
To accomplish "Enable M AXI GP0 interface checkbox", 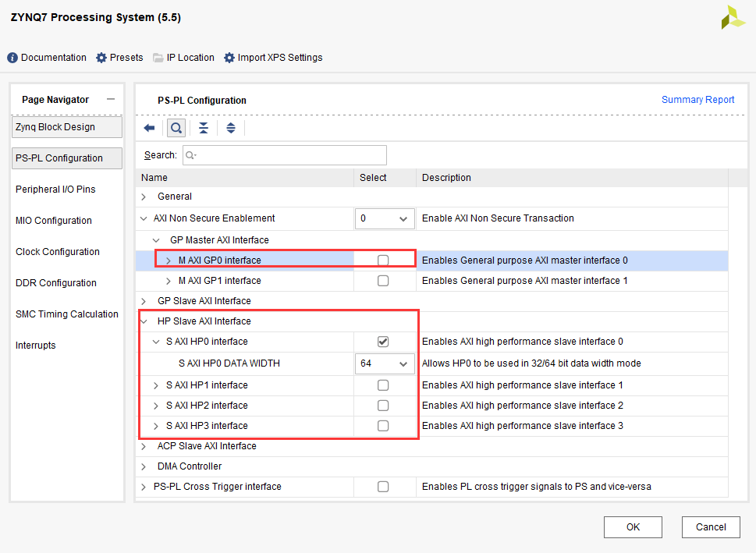I will [x=383, y=261].
